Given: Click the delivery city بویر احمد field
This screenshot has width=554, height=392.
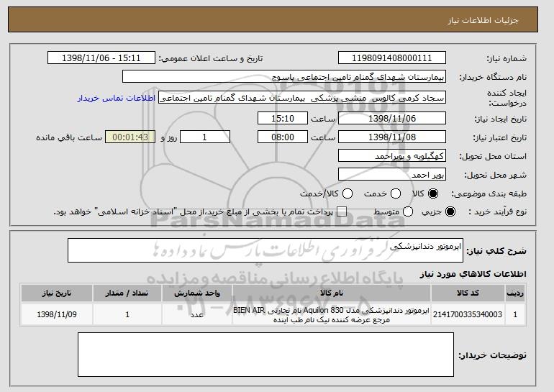Looking at the screenshot, I should 392,174.
